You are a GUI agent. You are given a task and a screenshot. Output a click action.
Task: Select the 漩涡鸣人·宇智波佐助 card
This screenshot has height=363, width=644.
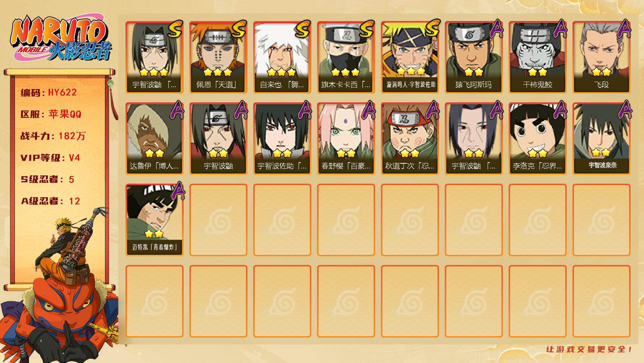click(x=410, y=57)
